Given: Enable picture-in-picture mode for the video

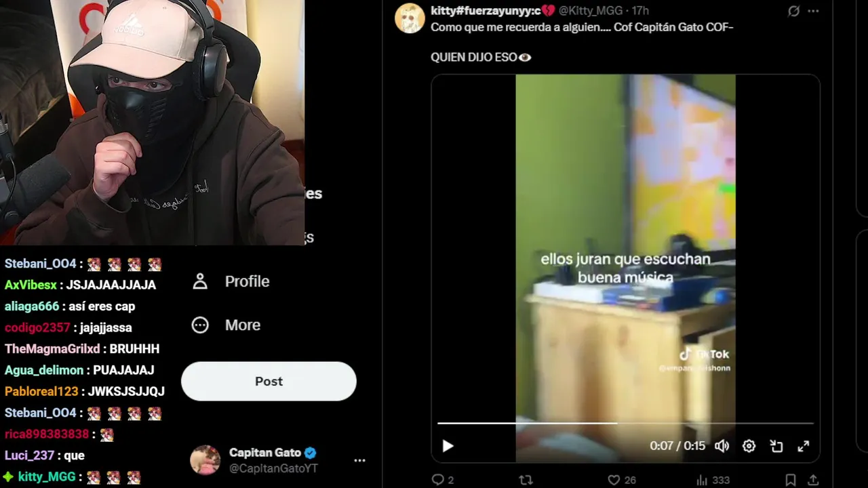Looking at the screenshot, I should [x=776, y=446].
